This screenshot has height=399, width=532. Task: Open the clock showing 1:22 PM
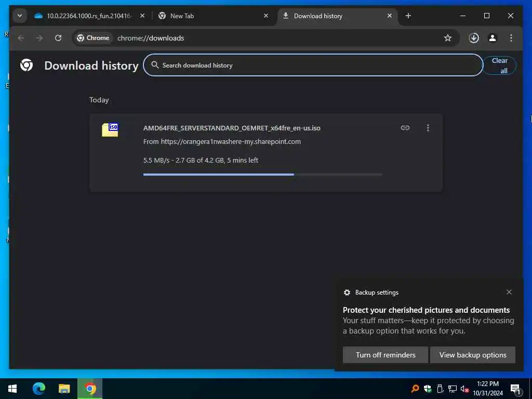pos(487,389)
